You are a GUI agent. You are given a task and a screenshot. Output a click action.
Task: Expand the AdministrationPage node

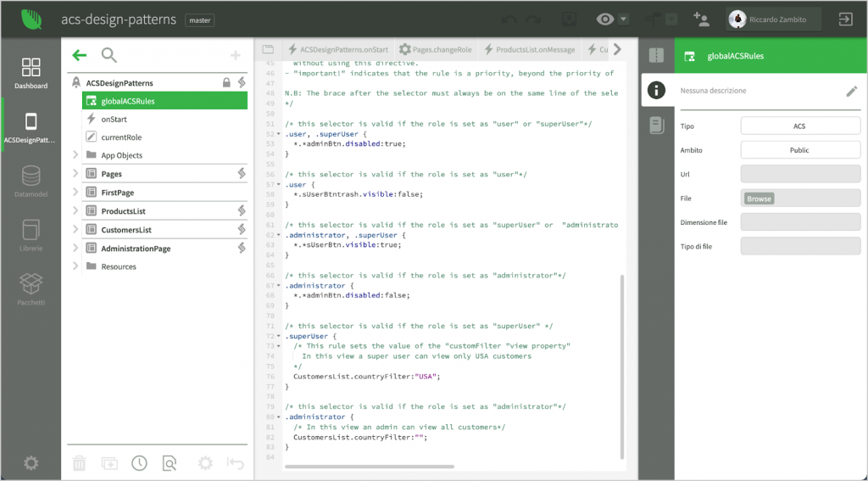click(x=75, y=249)
